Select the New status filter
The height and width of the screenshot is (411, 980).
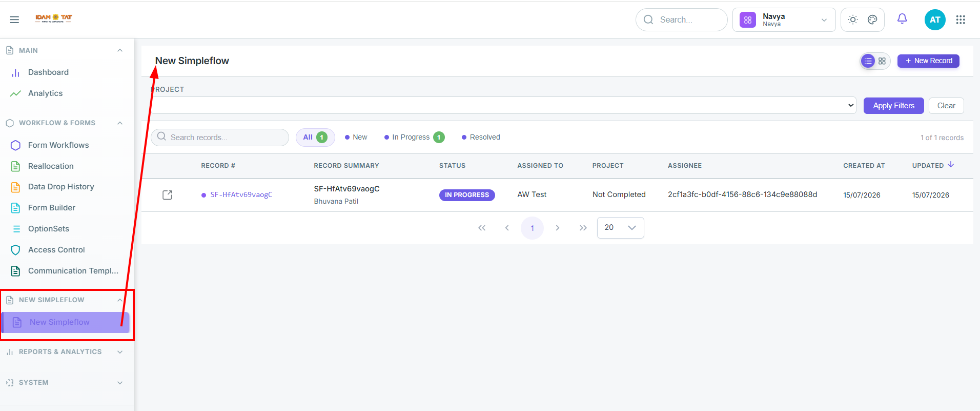click(356, 138)
